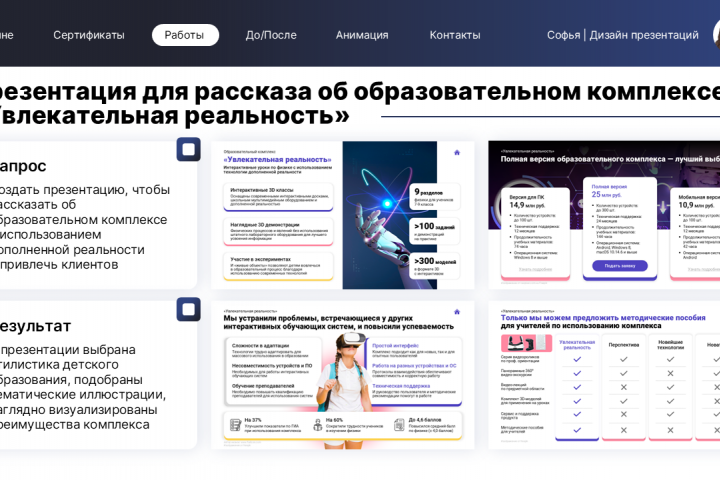Click the «До 4,6 баллов» statistic
This screenshot has height=480, width=720.
[432, 425]
